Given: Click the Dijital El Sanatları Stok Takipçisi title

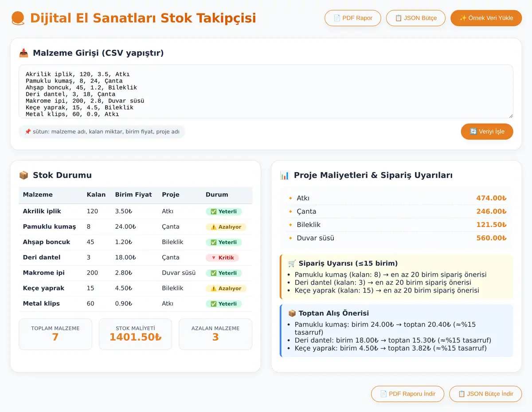Looking at the screenshot, I should 143,18.
